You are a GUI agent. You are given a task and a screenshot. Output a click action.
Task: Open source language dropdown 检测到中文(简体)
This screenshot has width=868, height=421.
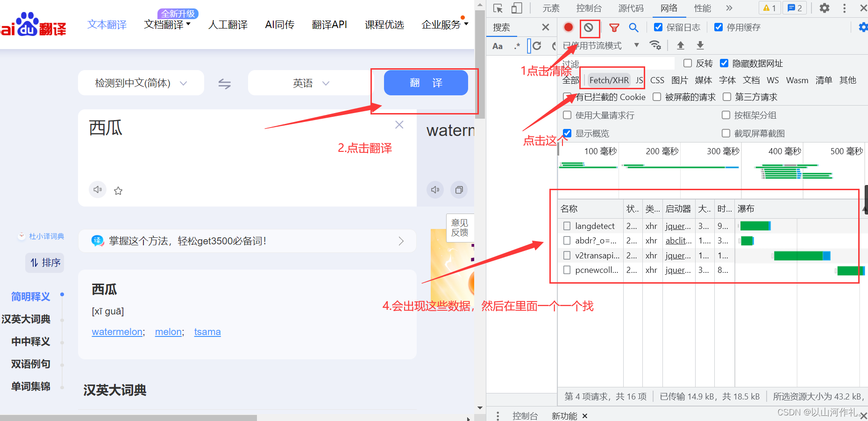tap(141, 83)
